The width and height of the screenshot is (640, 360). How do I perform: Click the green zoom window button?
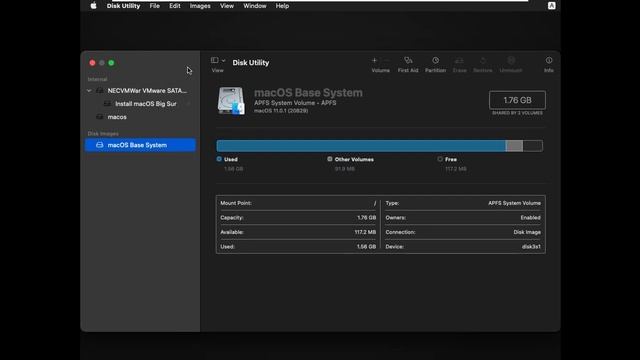coord(111,63)
